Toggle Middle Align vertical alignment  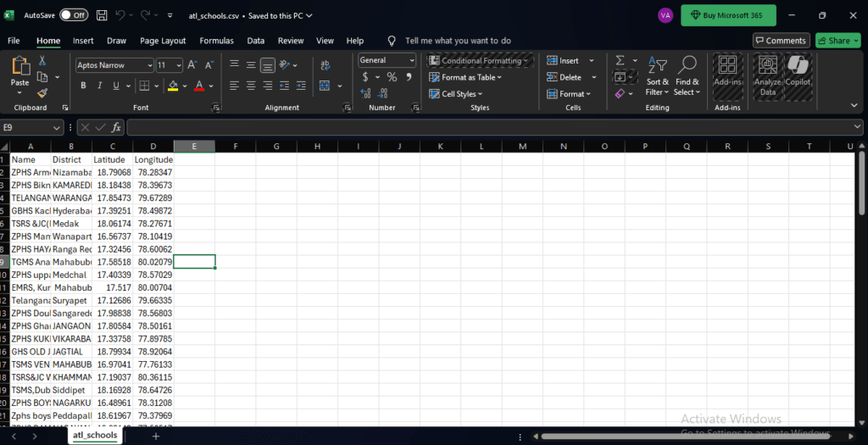click(251, 65)
